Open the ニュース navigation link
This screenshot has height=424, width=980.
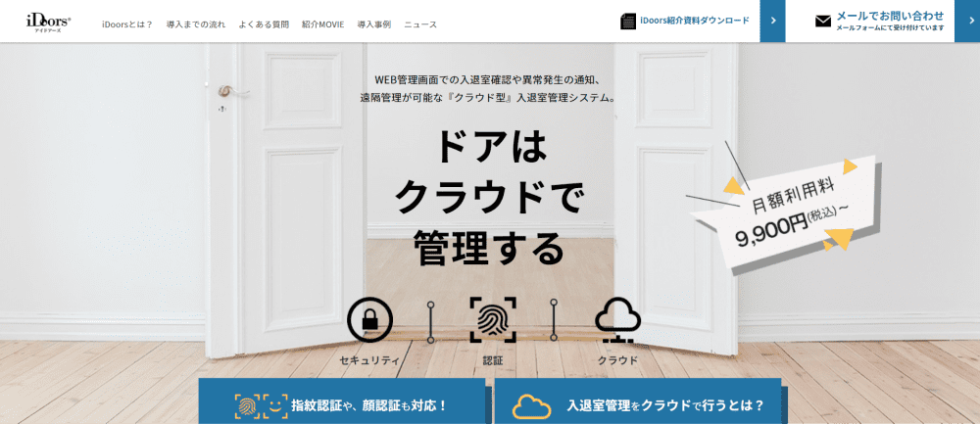pos(420,25)
